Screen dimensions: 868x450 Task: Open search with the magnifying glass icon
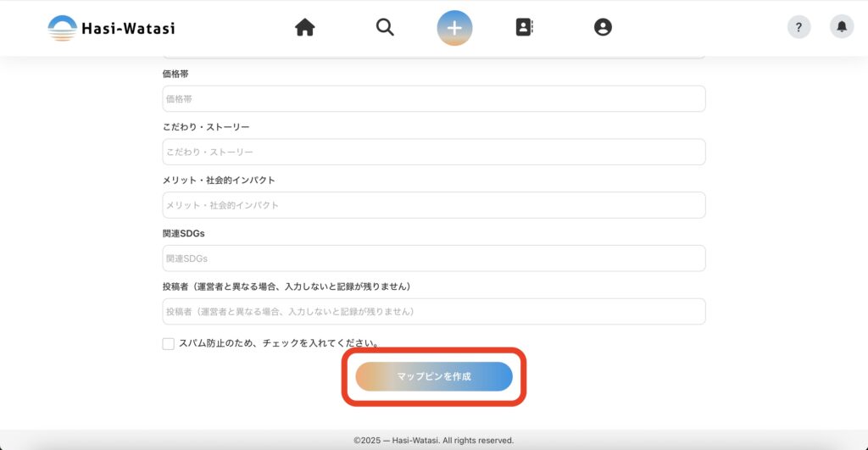point(385,28)
